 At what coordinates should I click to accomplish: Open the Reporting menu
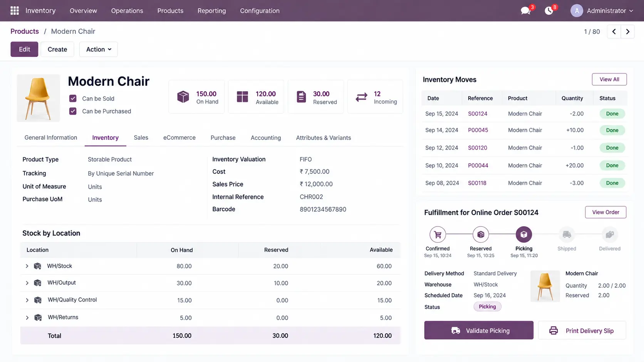(211, 11)
